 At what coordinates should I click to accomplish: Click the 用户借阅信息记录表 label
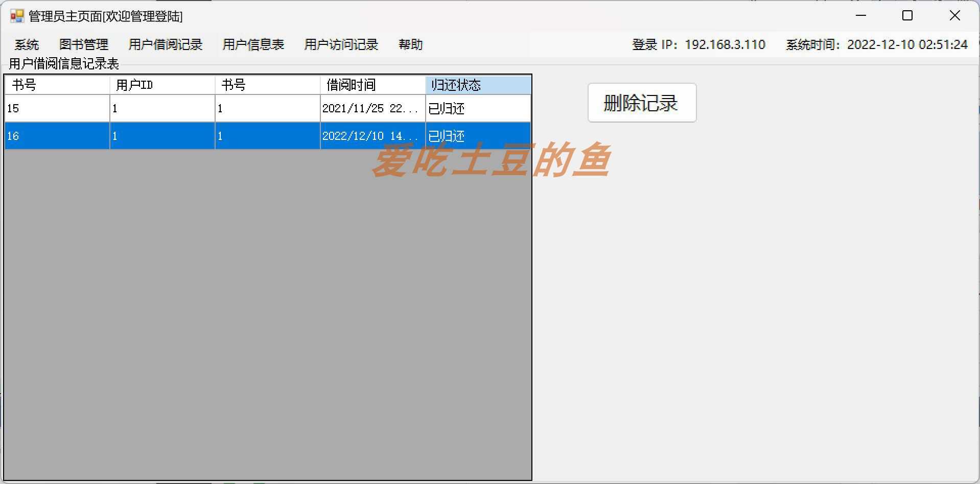click(64, 64)
